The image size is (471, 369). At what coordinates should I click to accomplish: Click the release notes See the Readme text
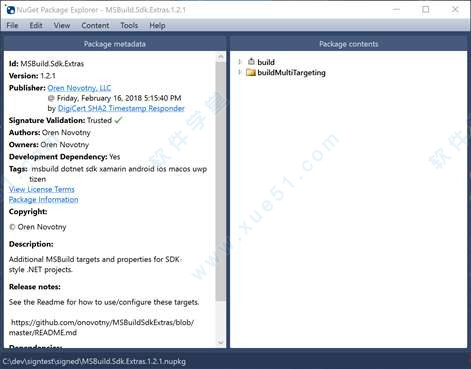click(104, 302)
